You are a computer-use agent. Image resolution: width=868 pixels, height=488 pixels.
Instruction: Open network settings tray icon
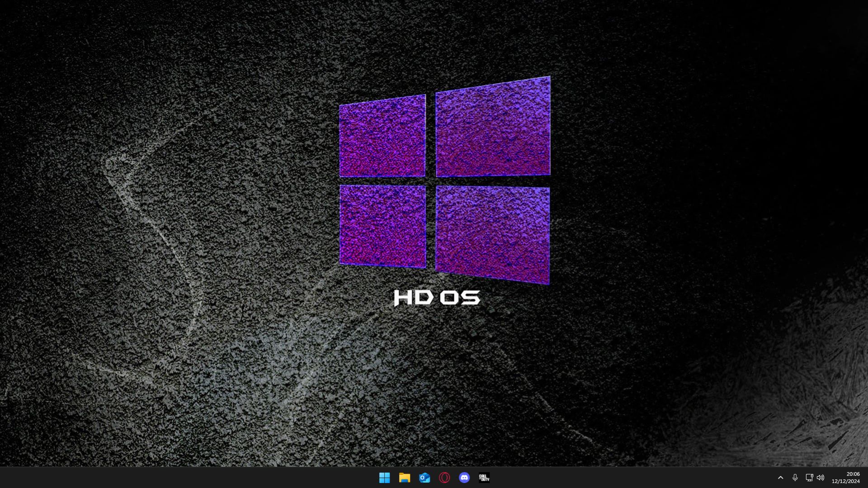(809, 478)
